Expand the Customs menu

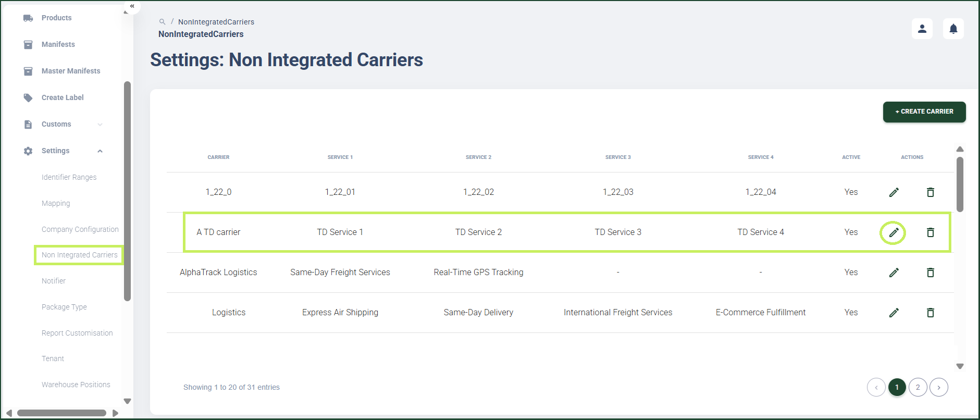click(100, 125)
